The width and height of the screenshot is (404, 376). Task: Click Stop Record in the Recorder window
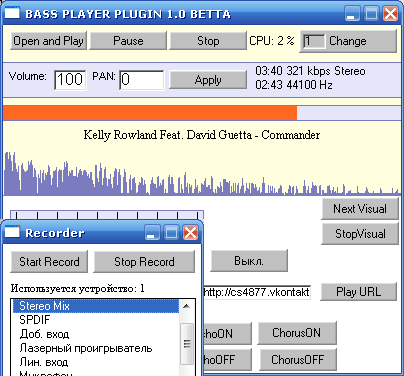pos(144,262)
